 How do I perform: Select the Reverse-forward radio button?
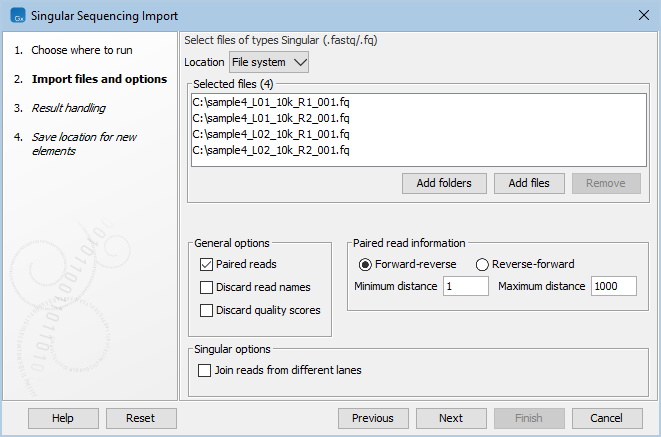(x=482, y=265)
